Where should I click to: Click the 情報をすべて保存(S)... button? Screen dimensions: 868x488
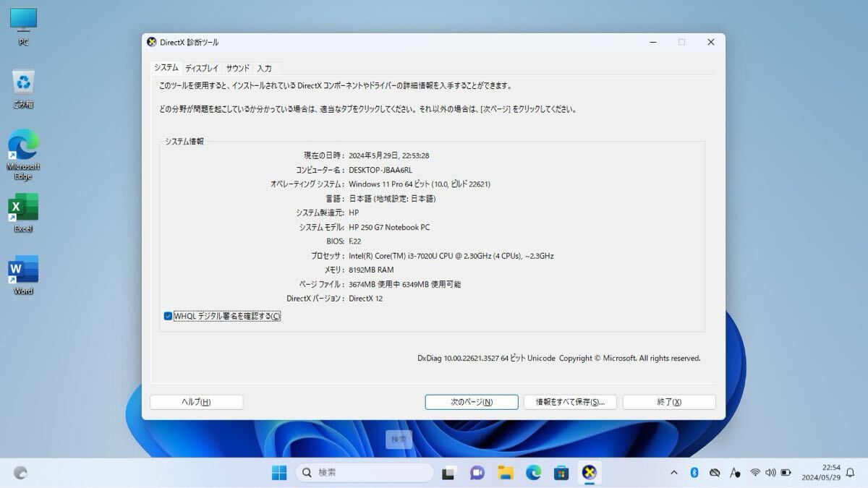click(570, 402)
